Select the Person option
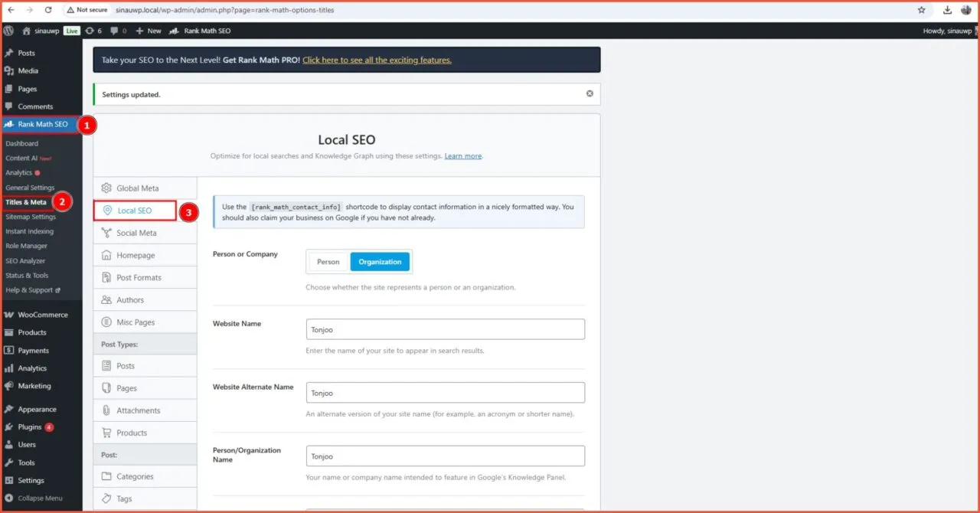Screen dimensions: 980x513 coord(328,262)
